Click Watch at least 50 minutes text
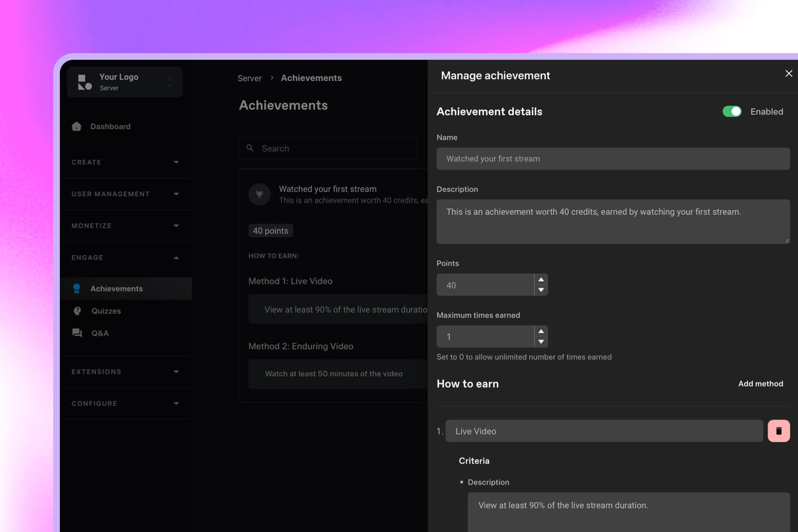This screenshot has width=798, height=532. click(333, 374)
